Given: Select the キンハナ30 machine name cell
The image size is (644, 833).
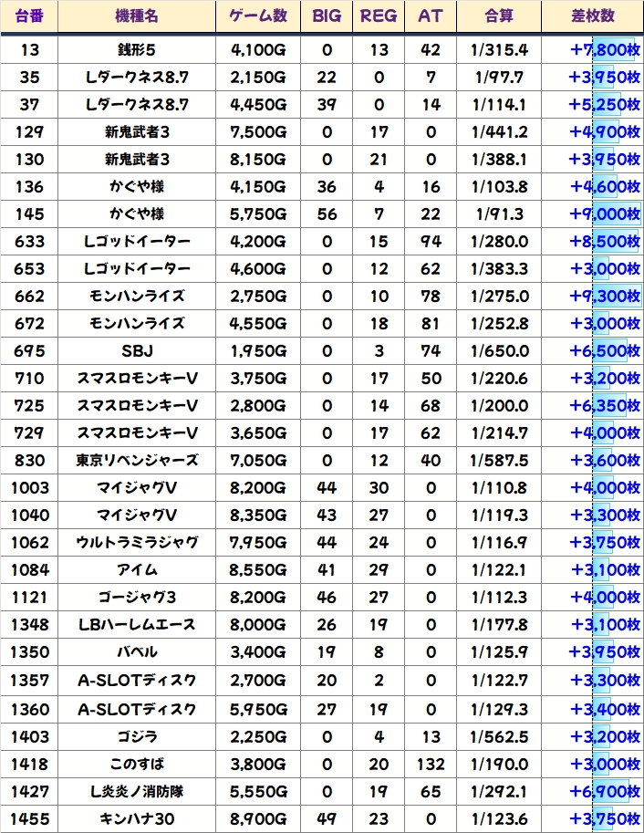Looking at the screenshot, I should tap(136, 817).
